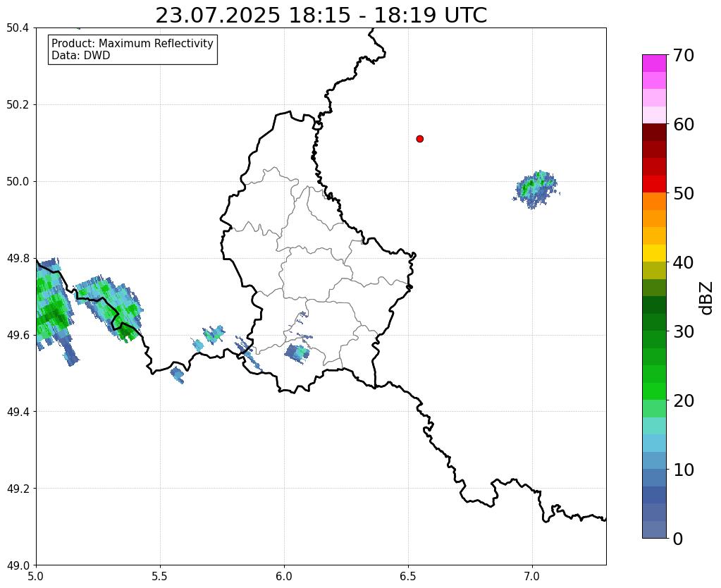Click the colorbar label 50
721x588 pixels.
pos(684,193)
